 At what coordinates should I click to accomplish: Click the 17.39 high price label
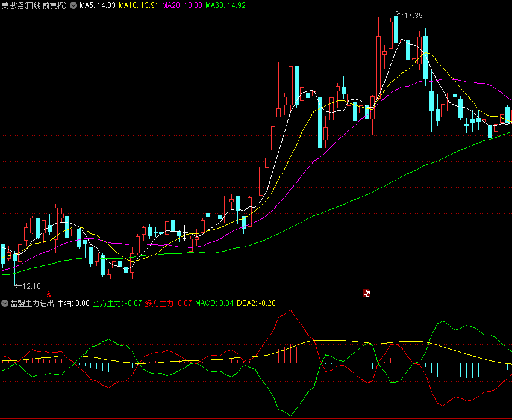tap(413, 15)
